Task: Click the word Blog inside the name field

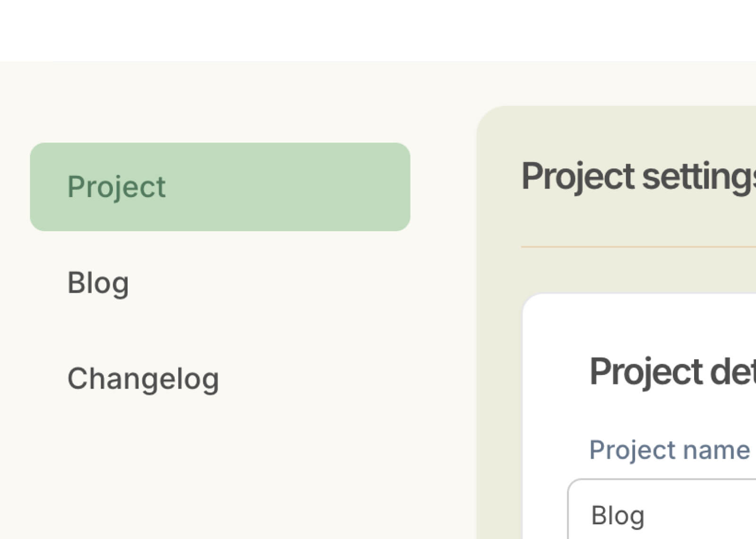Action: pyautogui.click(x=618, y=515)
